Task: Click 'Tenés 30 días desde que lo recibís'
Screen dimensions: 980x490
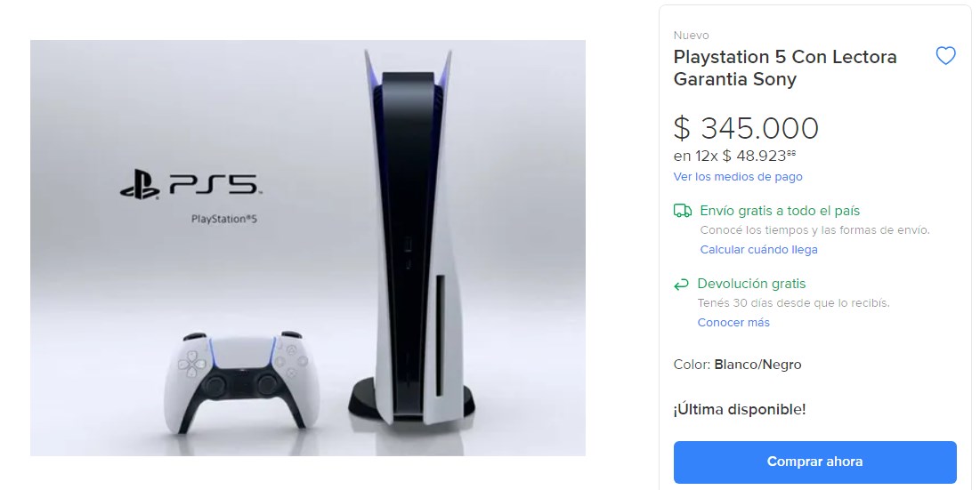Action: point(793,303)
